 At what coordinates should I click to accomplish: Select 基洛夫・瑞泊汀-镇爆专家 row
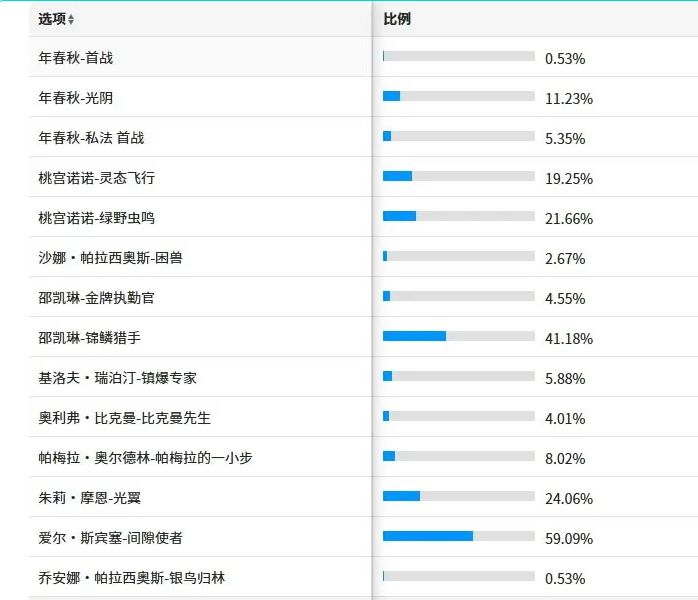(x=363, y=377)
